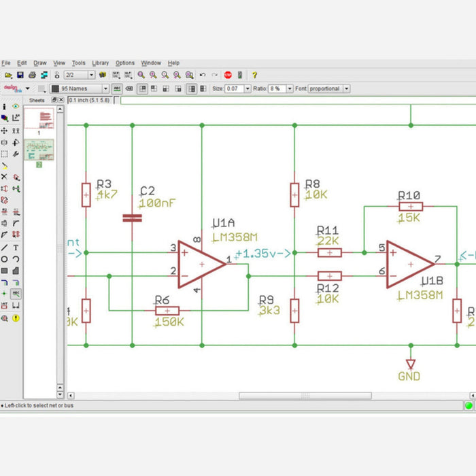Click the Print icon in toolbar

[32, 75]
